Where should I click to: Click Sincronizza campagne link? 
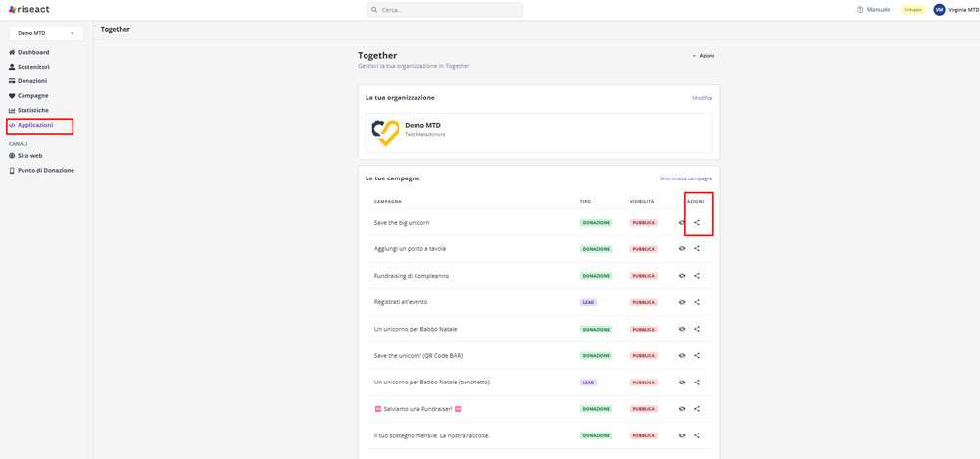(x=685, y=178)
